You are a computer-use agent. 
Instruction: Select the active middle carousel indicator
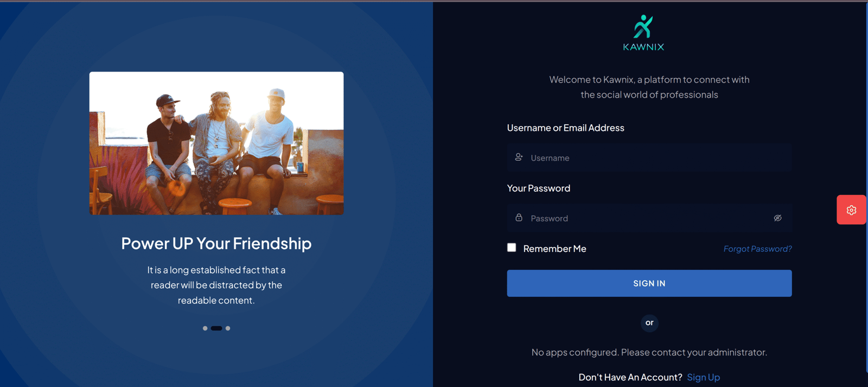pyautogui.click(x=216, y=328)
